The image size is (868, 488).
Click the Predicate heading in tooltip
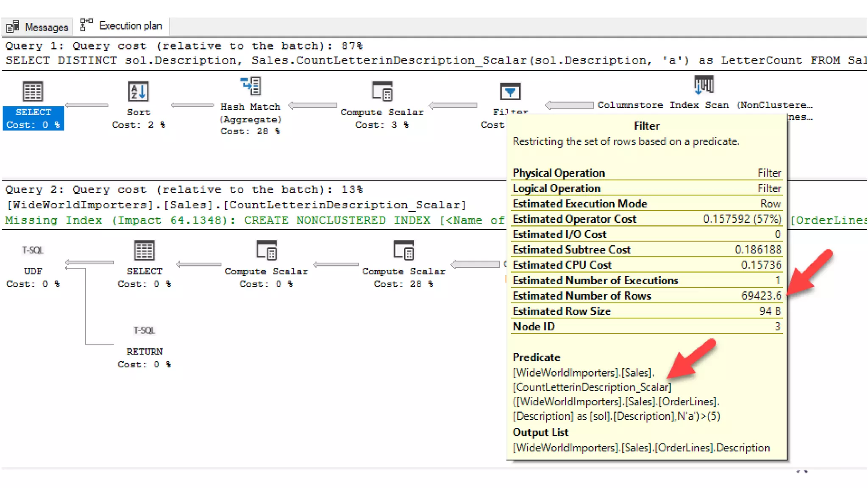pyautogui.click(x=536, y=357)
